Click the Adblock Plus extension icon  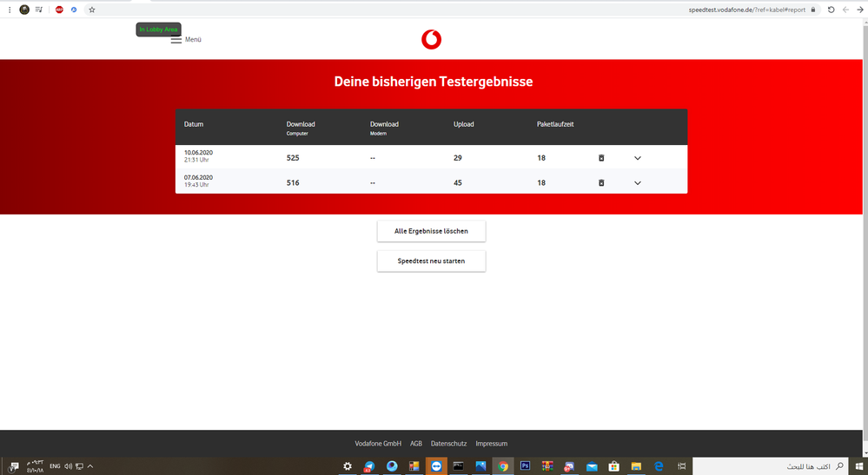pyautogui.click(x=59, y=10)
